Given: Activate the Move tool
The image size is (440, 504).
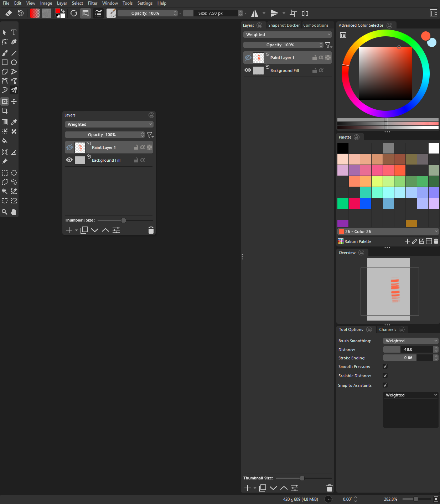Looking at the screenshot, I should point(14,102).
